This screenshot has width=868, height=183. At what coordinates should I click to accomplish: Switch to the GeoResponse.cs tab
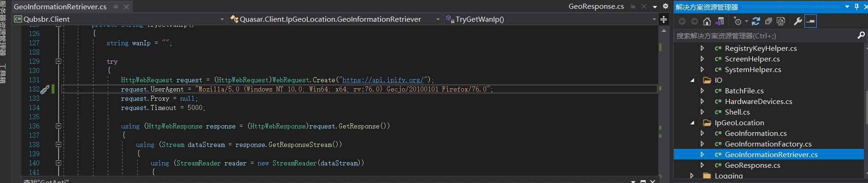pos(596,6)
